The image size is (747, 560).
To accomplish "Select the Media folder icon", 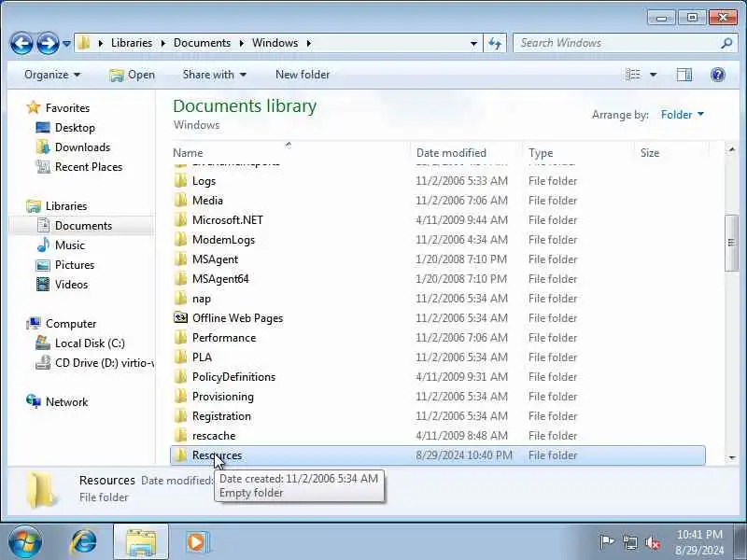I will click(x=180, y=201).
